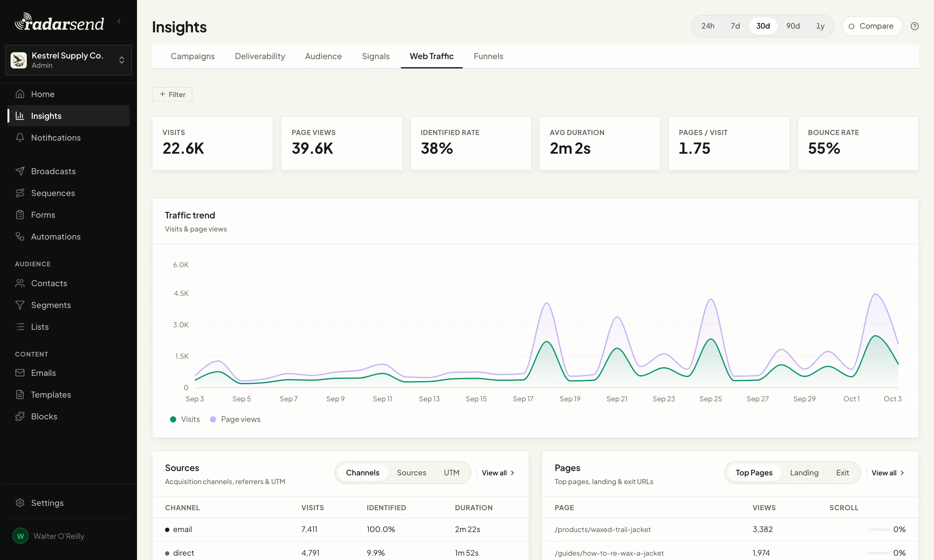
Task: Open the Kestrel Supply Co. workspace switcher
Action: [x=68, y=60]
